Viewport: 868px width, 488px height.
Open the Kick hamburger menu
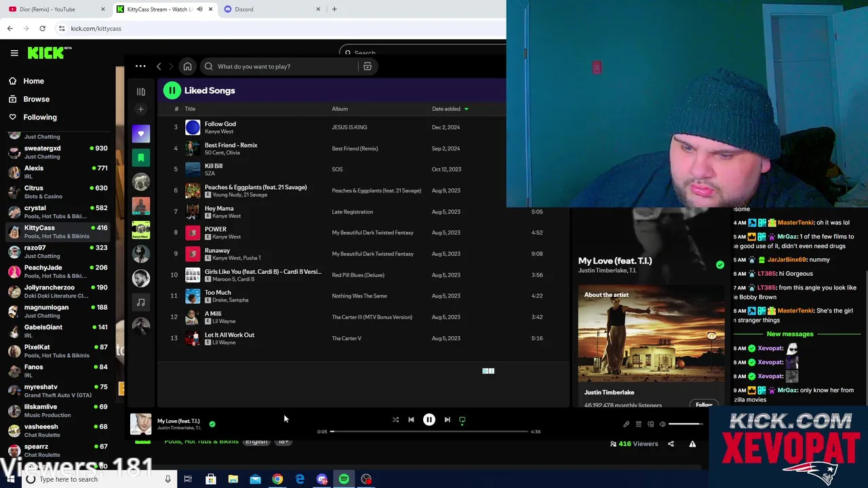[14, 53]
